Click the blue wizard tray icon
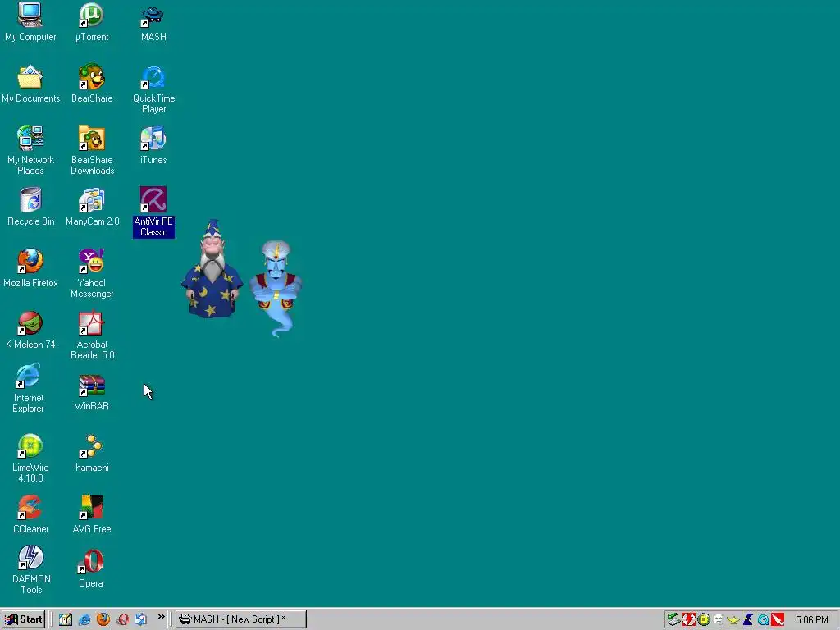This screenshot has width=840, height=630. pos(748,620)
